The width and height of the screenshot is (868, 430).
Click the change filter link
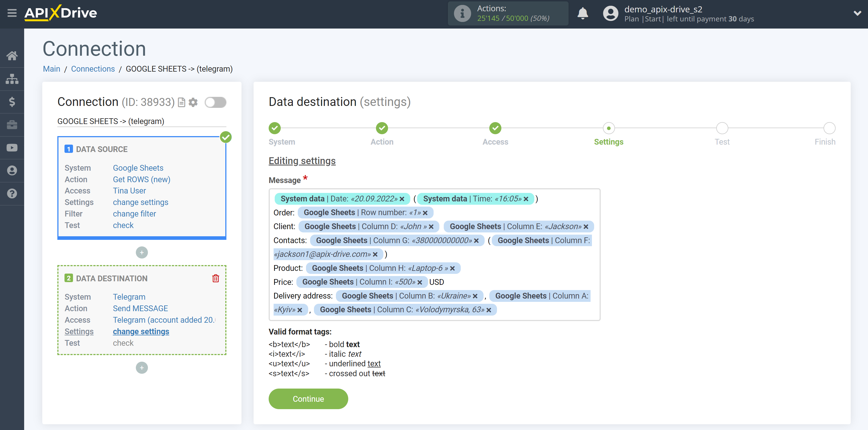(x=134, y=214)
